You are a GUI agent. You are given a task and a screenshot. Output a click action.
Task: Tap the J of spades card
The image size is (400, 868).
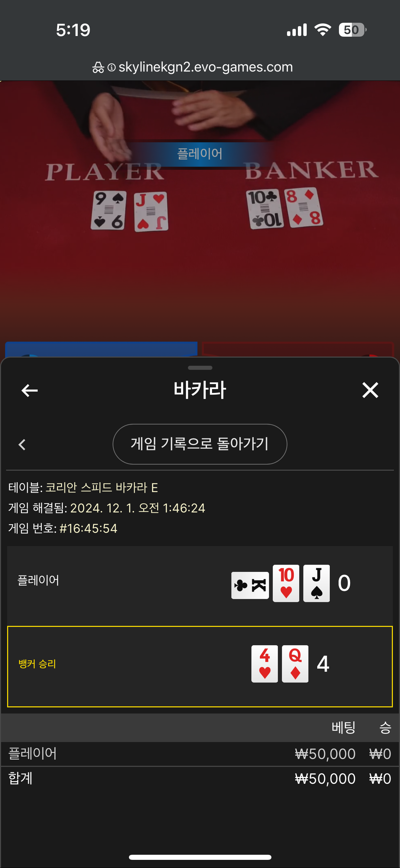(x=317, y=583)
